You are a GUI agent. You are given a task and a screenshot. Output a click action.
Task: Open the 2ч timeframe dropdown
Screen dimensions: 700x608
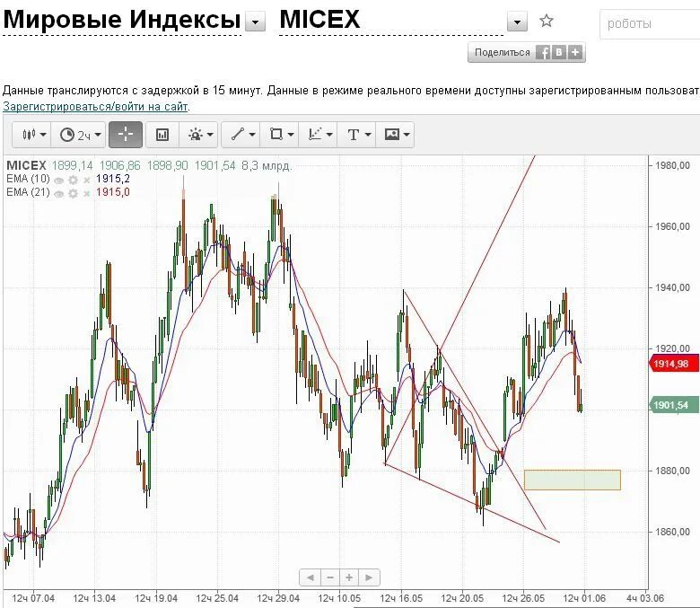80,135
